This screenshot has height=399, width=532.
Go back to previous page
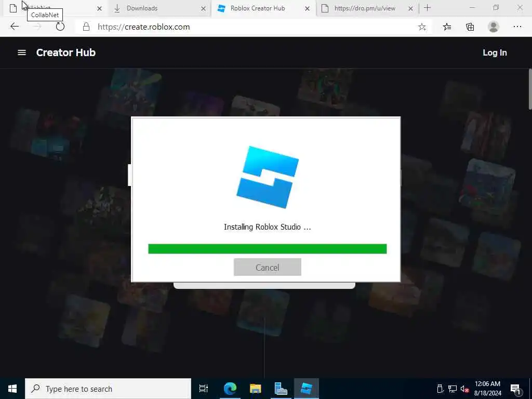click(x=15, y=26)
